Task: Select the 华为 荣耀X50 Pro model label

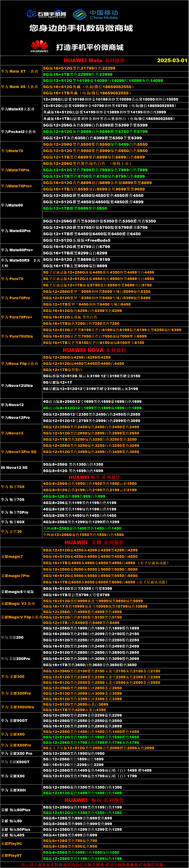Action: coord(17,753)
